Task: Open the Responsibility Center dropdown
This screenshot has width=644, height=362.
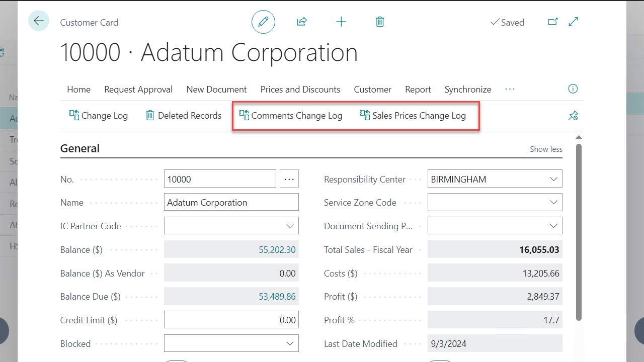Action: click(x=553, y=178)
